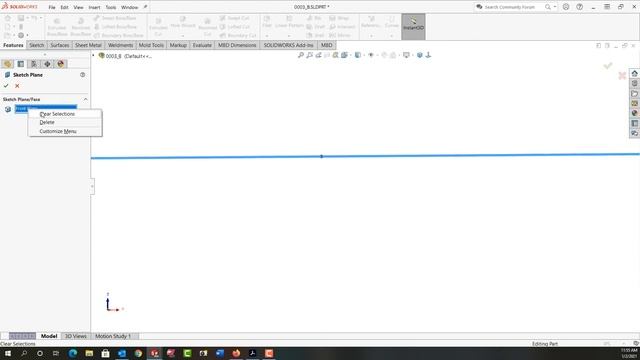Select the Model bottom tab
The image size is (640, 360).
click(x=49, y=336)
